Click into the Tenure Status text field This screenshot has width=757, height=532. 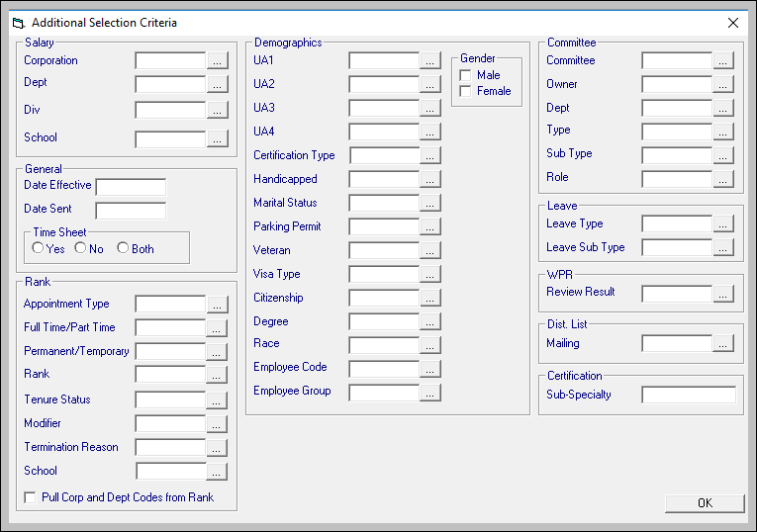[171, 399]
